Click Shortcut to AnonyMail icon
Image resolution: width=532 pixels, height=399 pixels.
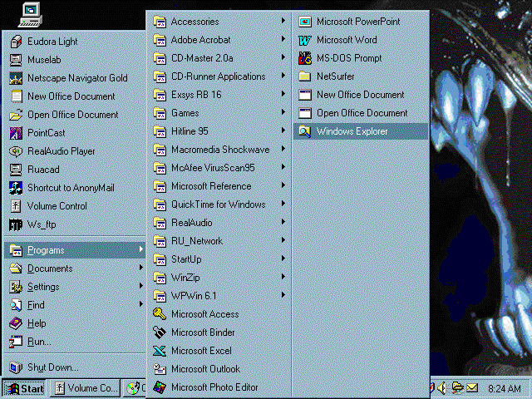[16, 188]
